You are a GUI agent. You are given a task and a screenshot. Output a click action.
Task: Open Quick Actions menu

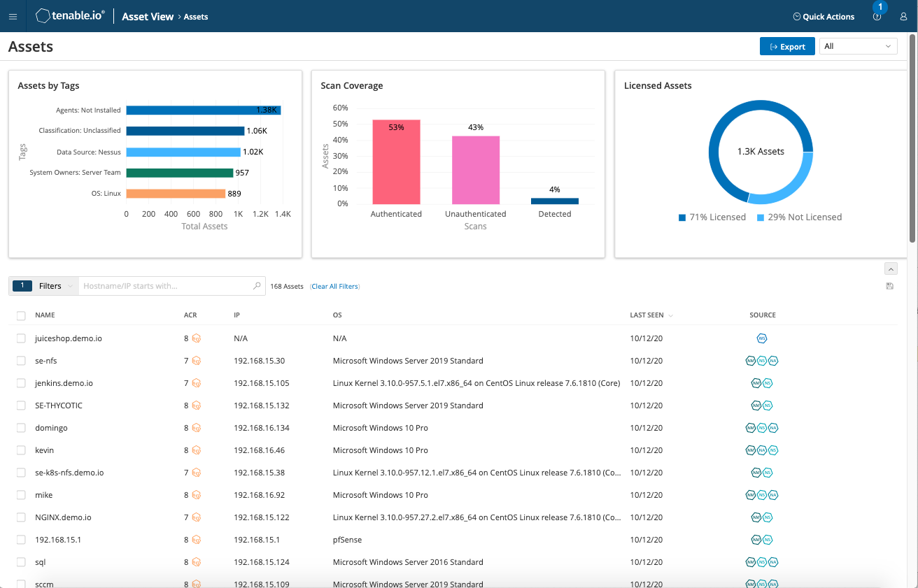824,17
